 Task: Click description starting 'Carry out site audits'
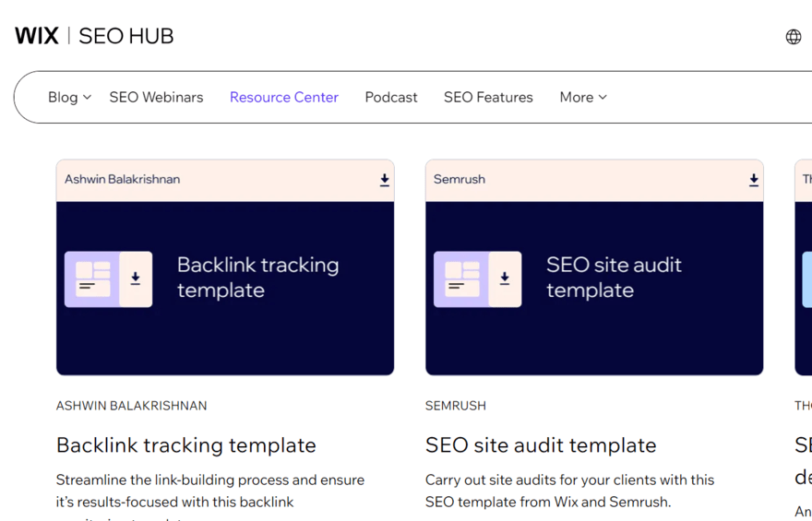point(569,491)
